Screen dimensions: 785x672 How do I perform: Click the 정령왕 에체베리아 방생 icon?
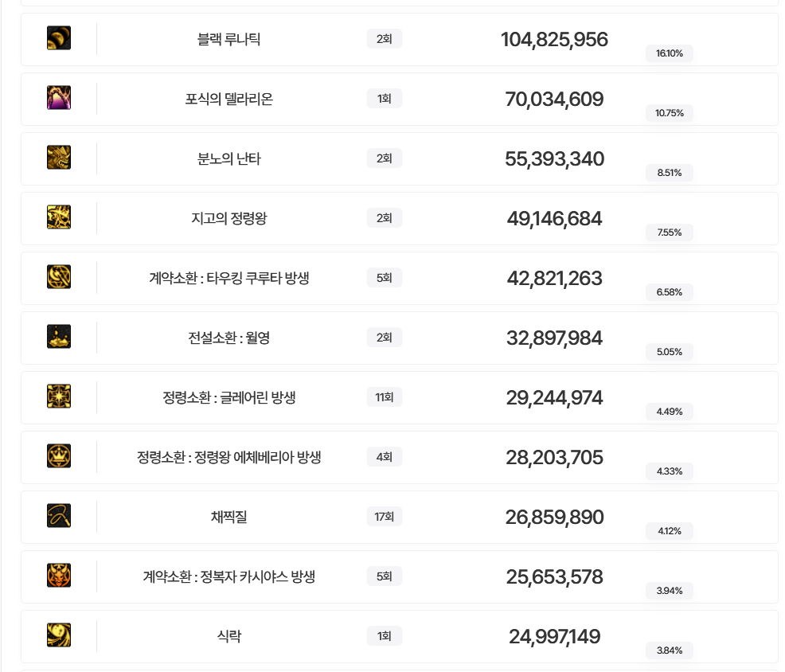click(59, 456)
